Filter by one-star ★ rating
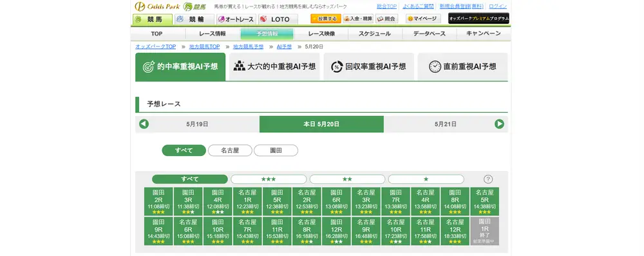The image size is (644, 256). [x=426, y=179]
